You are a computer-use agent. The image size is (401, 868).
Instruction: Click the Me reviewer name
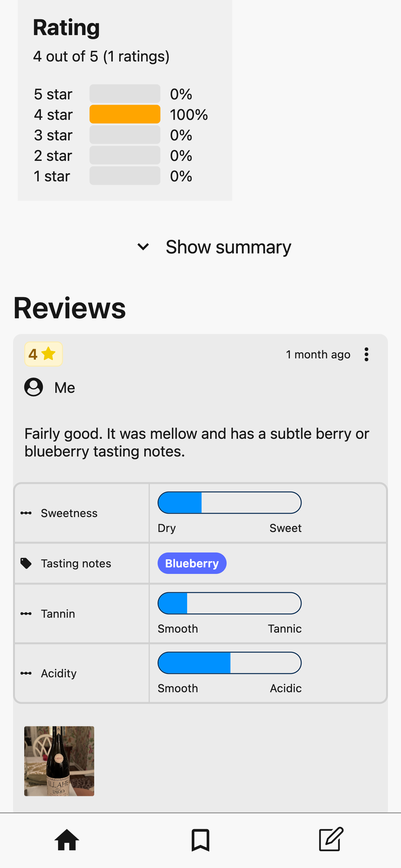pos(65,387)
